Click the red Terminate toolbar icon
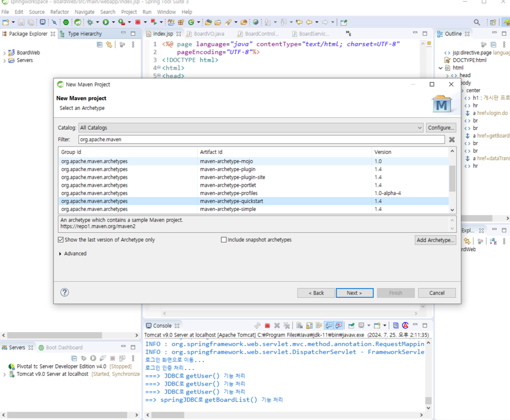Viewport: 510px width, 420px height. [x=138, y=22]
